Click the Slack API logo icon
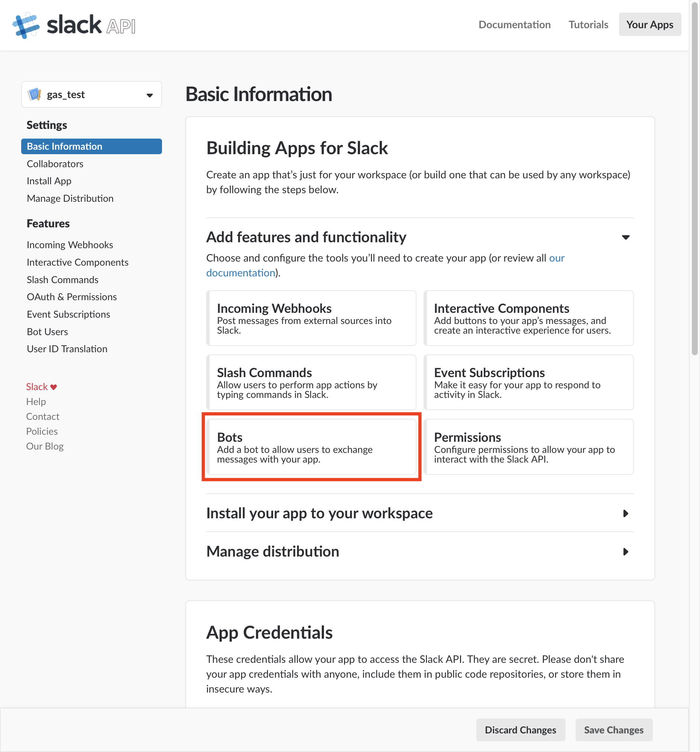The width and height of the screenshot is (700, 752). pyautogui.click(x=26, y=25)
